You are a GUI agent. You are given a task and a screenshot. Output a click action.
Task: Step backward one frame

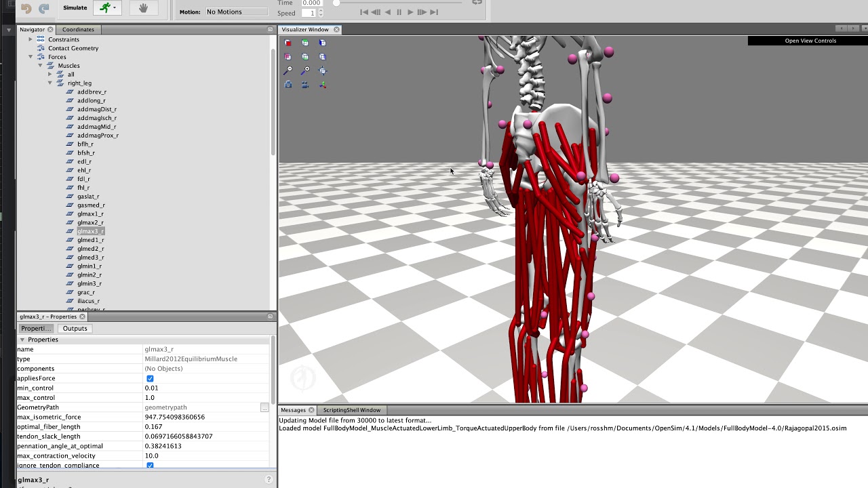coord(376,12)
